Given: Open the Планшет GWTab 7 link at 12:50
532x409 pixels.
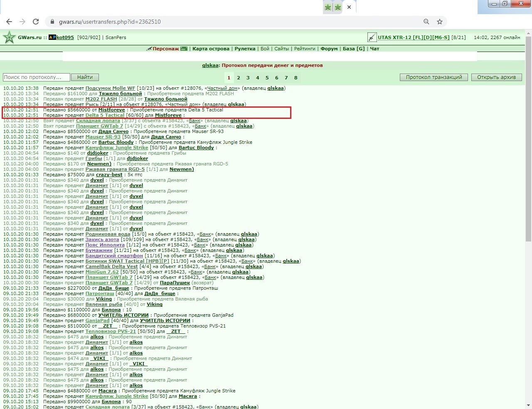Looking at the screenshot, I should click(x=99, y=126).
